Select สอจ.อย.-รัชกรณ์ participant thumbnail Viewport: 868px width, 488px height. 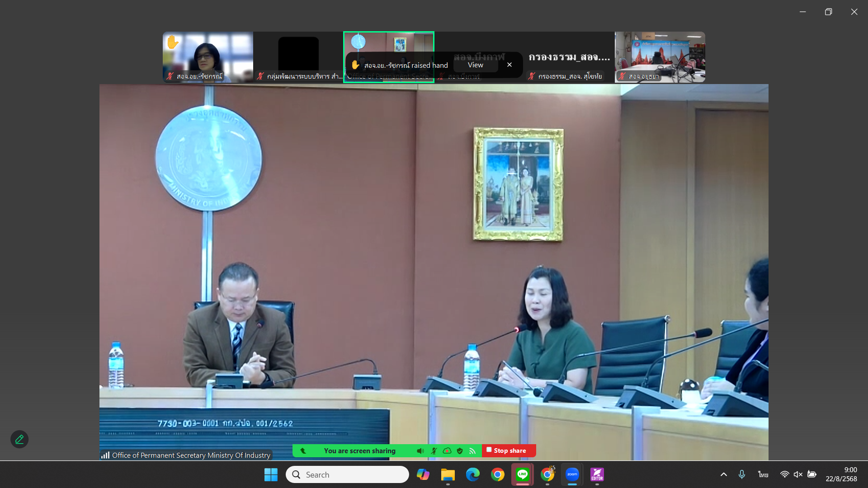coord(208,57)
